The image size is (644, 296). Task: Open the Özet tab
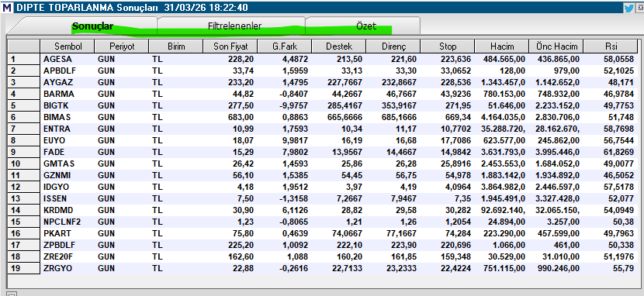(x=366, y=26)
